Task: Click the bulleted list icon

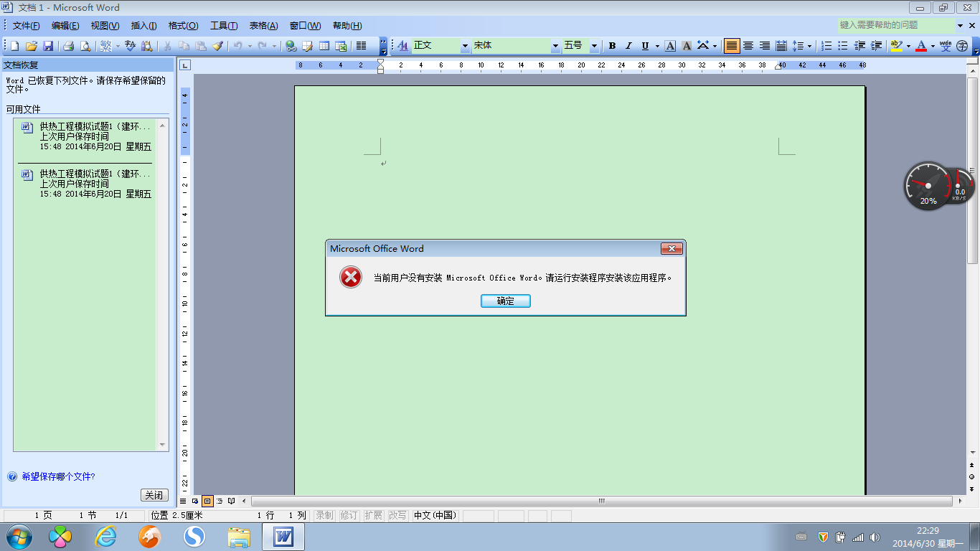Action: (x=843, y=46)
